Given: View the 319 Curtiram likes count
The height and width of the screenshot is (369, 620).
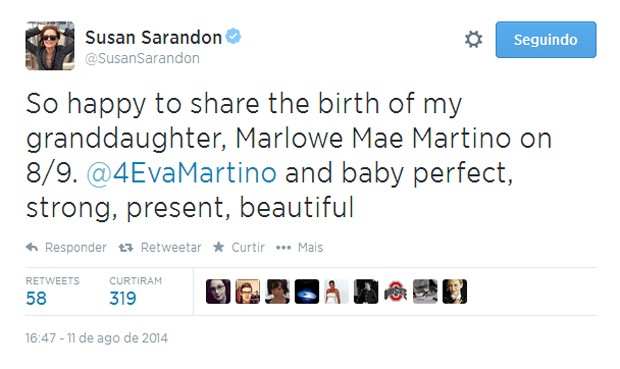Looking at the screenshot, I should point(123,298).
